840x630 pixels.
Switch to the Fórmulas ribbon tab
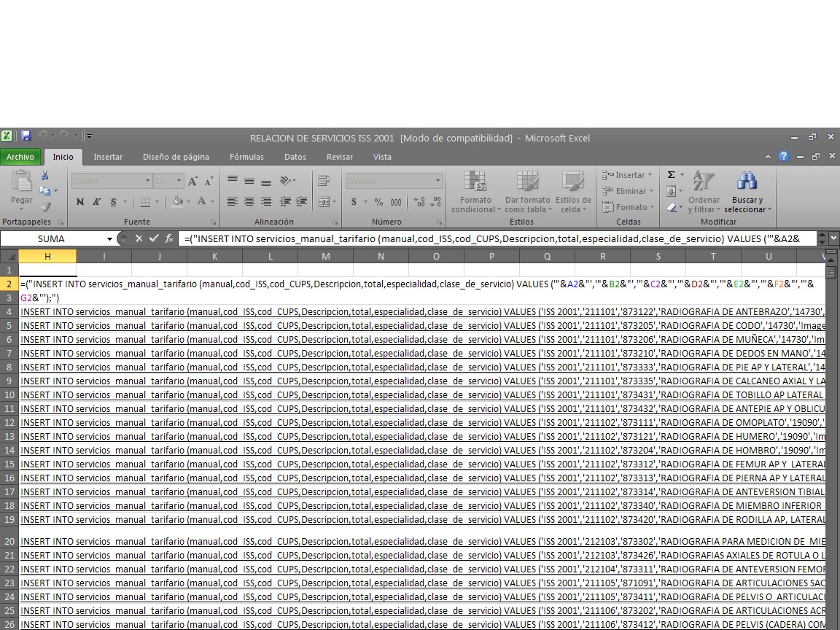pyautogui.click(x=246, y=156)
